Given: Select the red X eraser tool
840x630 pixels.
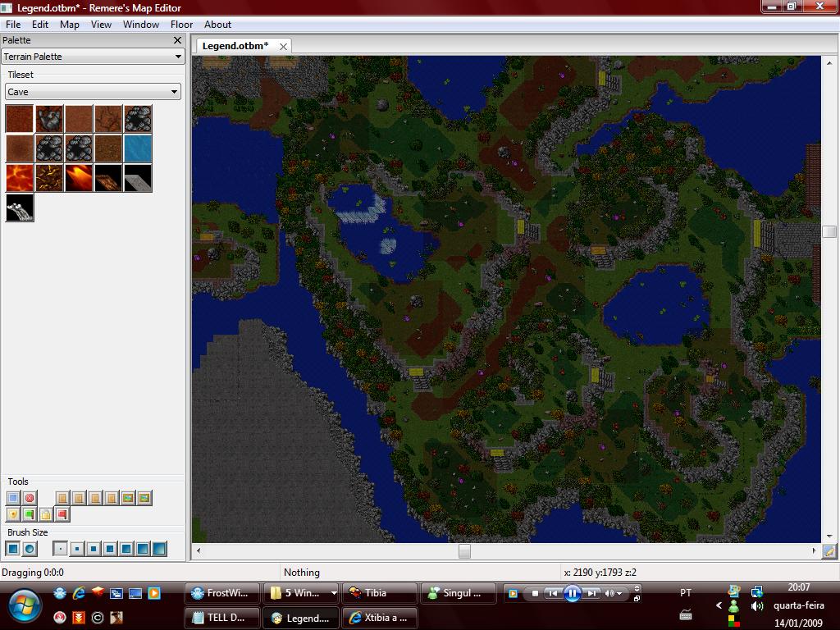Looking at the screenshot, I should [x=30, y=498].
